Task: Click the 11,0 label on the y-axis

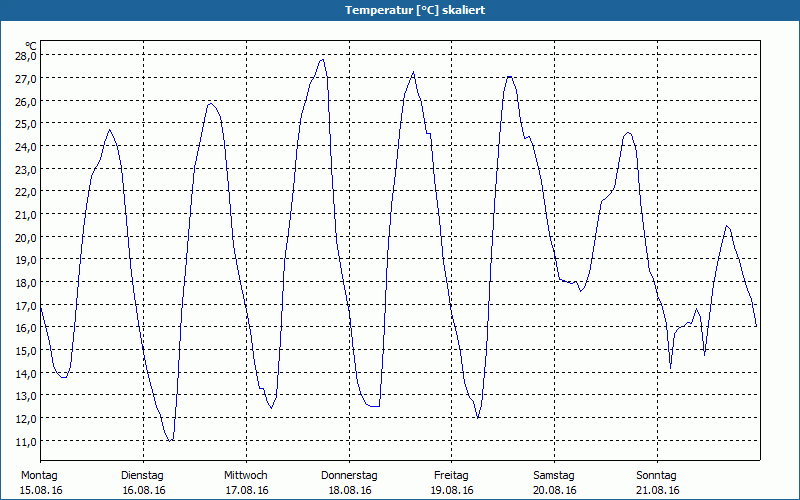Action: [26, 442]
